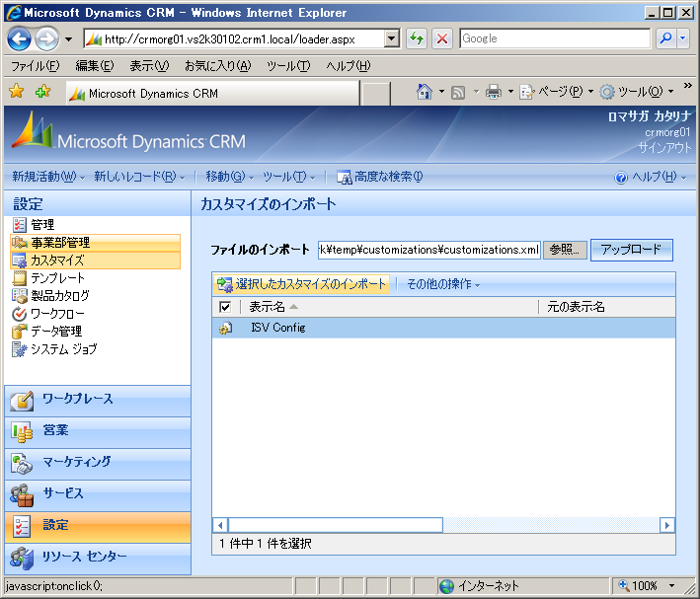Open the ファイル(F) menu

35,66
